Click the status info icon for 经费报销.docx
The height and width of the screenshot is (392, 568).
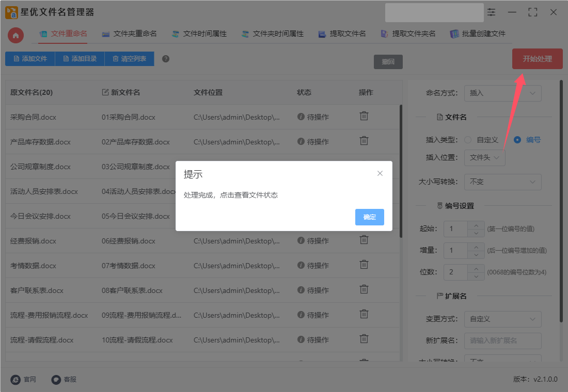301,240
